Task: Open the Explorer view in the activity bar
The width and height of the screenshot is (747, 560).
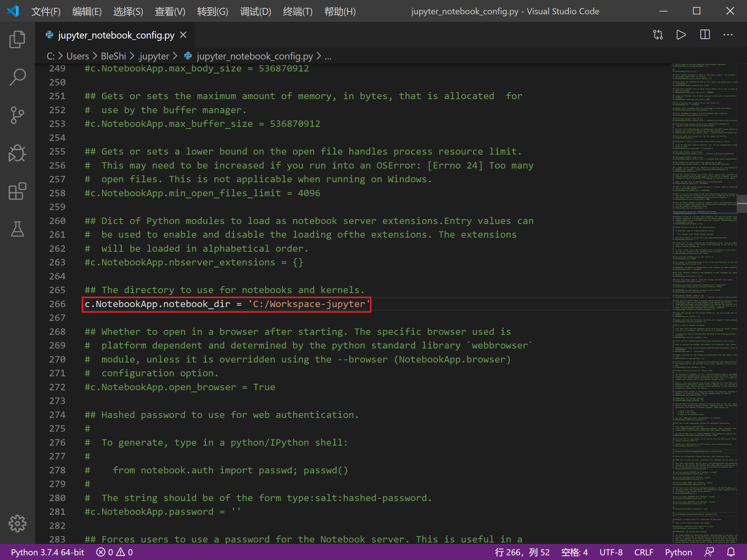Action: [17, 39]
